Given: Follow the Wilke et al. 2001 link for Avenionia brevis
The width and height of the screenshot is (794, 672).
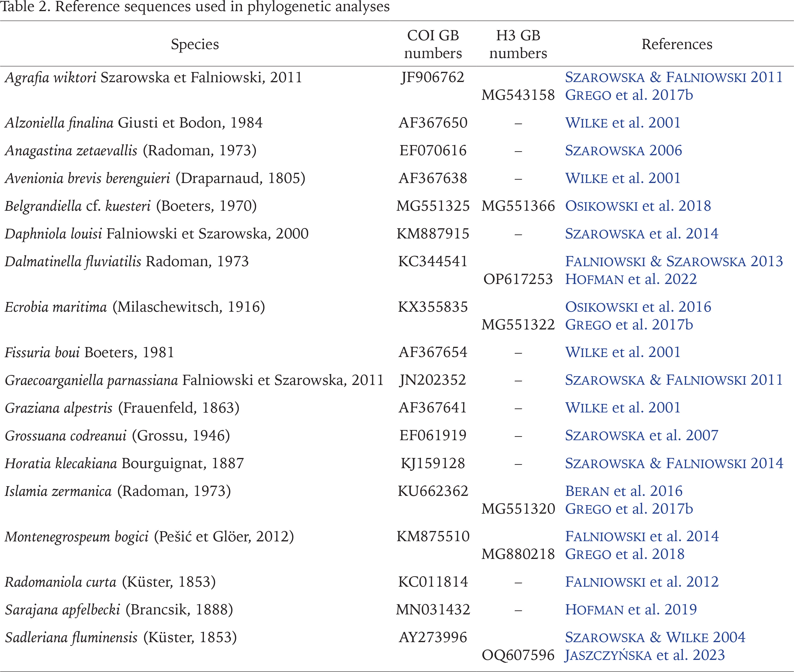Looking at the screenshot, I should pos(623,178).
